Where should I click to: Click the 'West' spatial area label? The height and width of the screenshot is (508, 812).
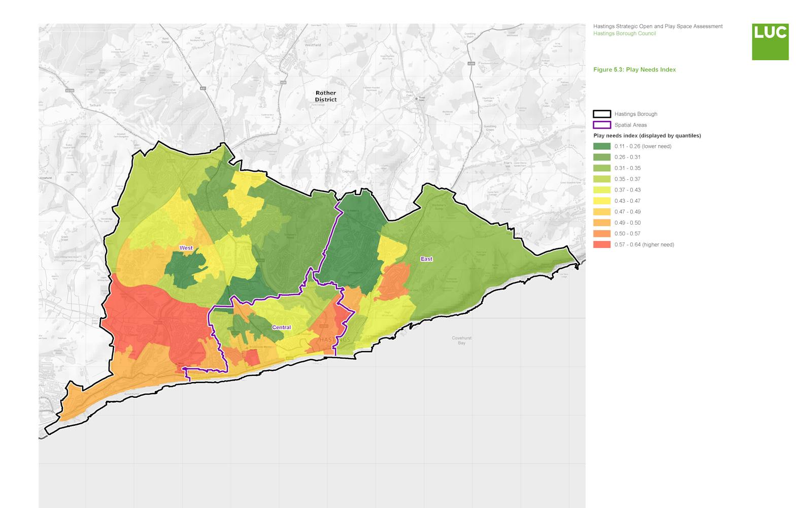click(x=186, y=248)
